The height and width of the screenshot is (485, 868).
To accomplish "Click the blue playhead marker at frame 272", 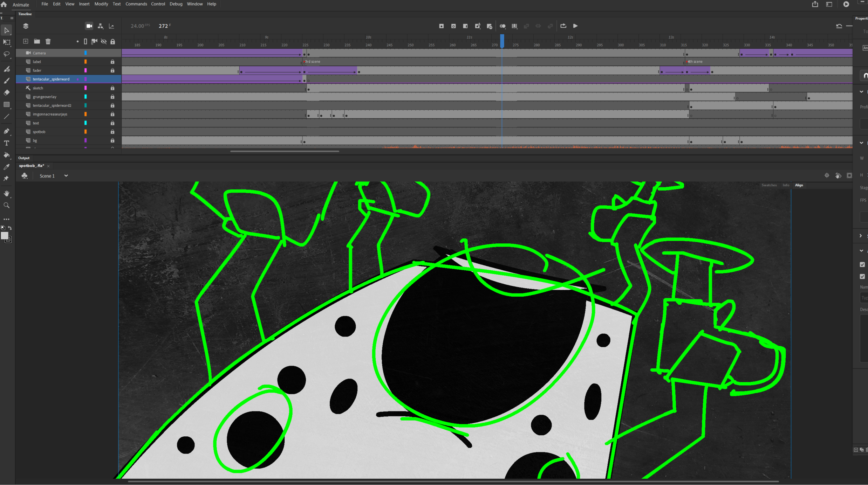I will [502, 41].
